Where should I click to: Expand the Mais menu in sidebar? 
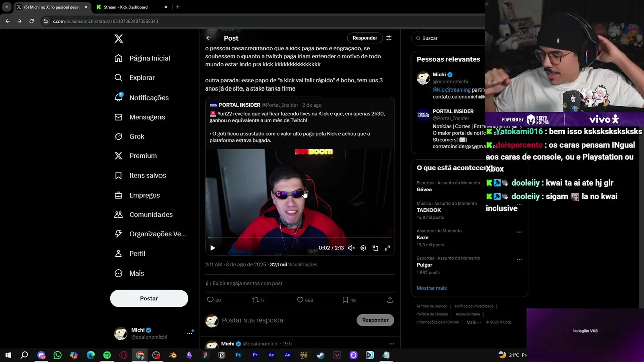click(x=129, y=273)
